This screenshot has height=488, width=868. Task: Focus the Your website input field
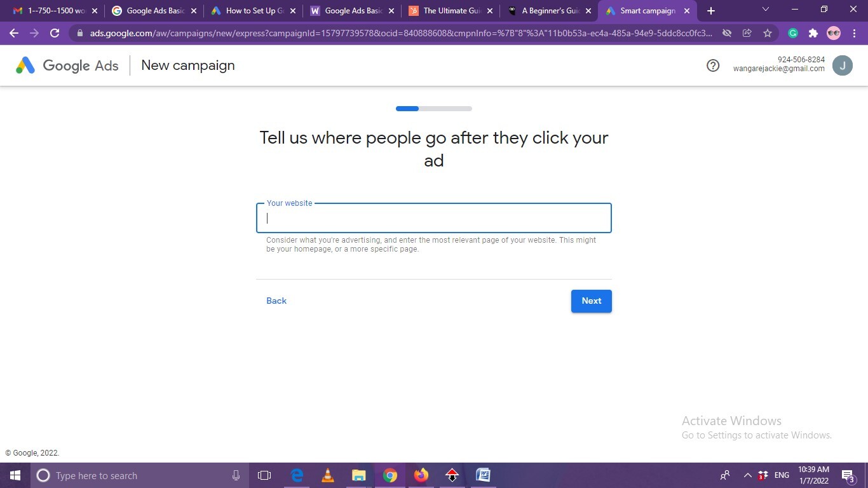pos(433,219)
